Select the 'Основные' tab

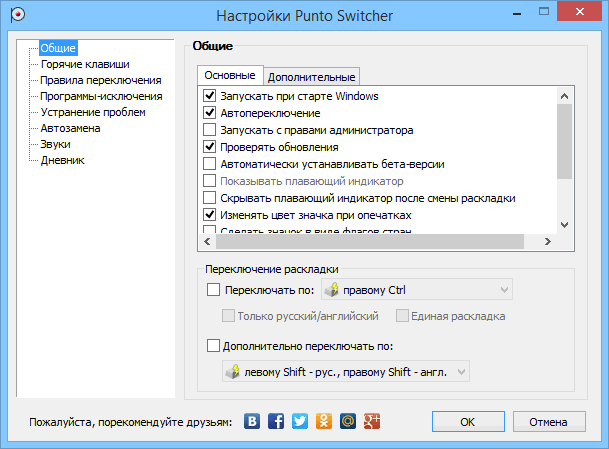pyautogui.click(x=229, y=76)
